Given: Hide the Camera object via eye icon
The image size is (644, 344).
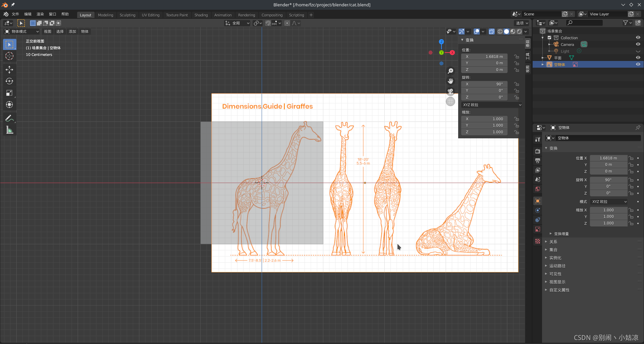Looking at the screenshot, I should pos(638,44).
